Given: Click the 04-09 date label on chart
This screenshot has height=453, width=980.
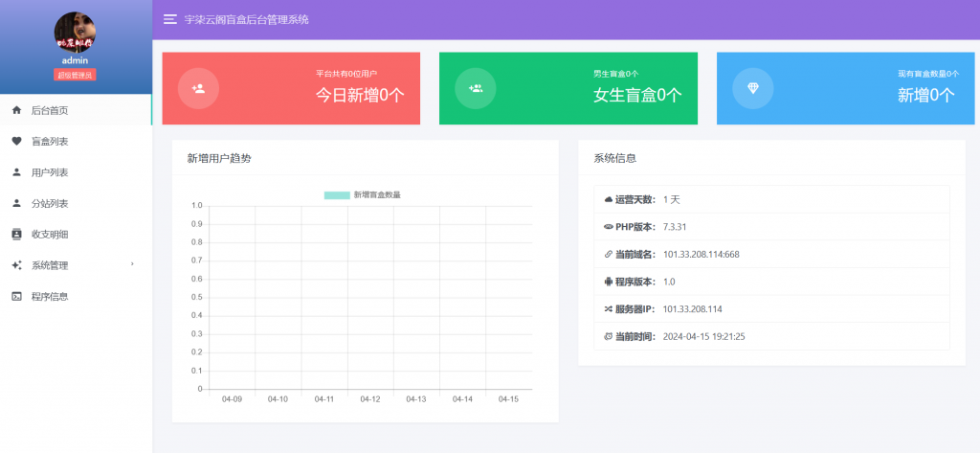Looking at the screenshot, I should pyautogui.click(x=232, y=399).
